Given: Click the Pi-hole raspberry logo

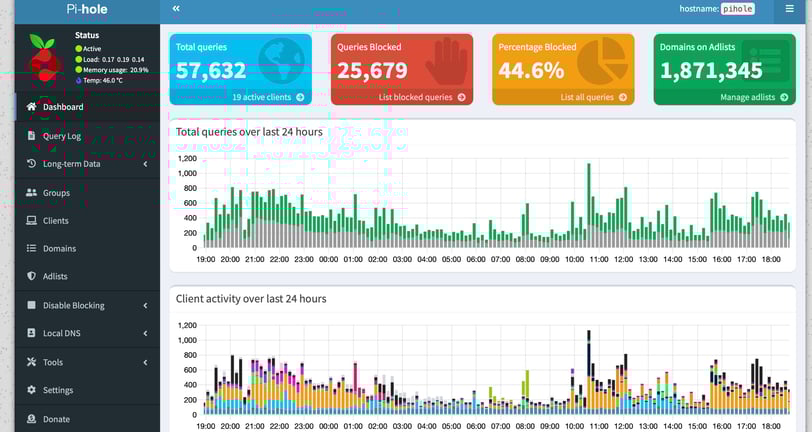Looking at the screenshot, I should tap(43, 59).
